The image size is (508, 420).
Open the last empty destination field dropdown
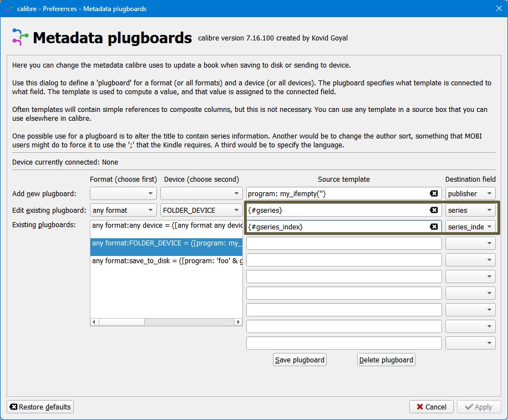[470, 343]
